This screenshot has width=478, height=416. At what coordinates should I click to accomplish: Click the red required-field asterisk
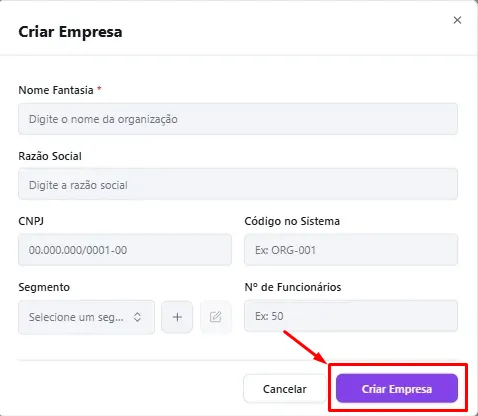pos(99,89)
